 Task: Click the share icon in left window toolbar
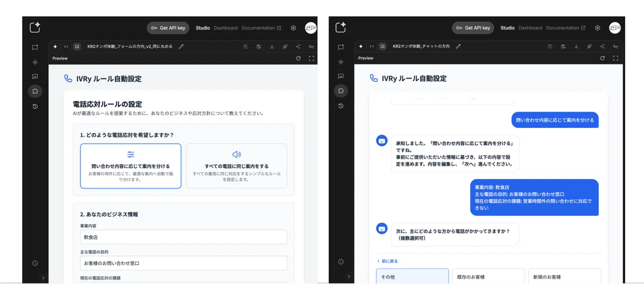pos(298,47)
